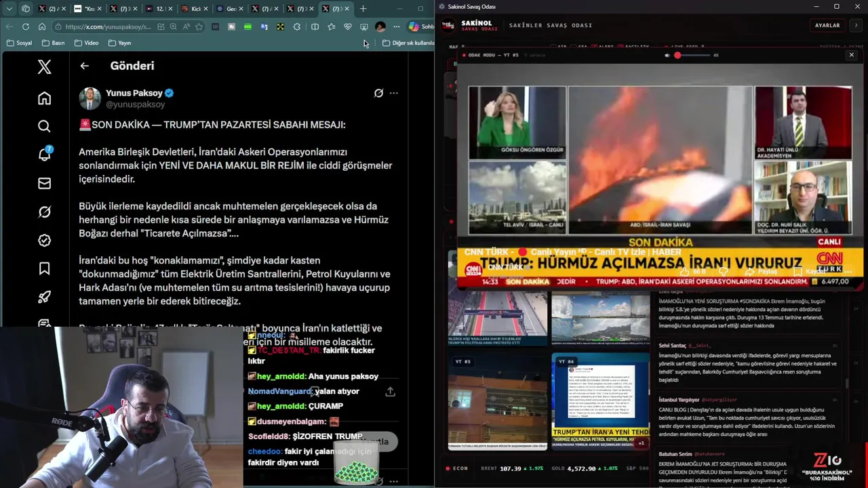Explain this post with Grok icon
The image size is (868, 488).
pos(378,93)
